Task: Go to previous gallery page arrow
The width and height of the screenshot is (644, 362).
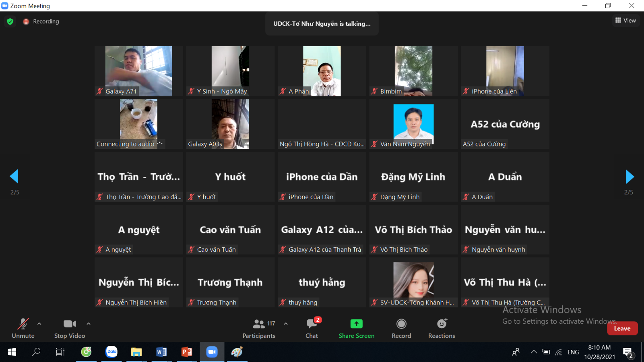Action: (x=14, y=176)
